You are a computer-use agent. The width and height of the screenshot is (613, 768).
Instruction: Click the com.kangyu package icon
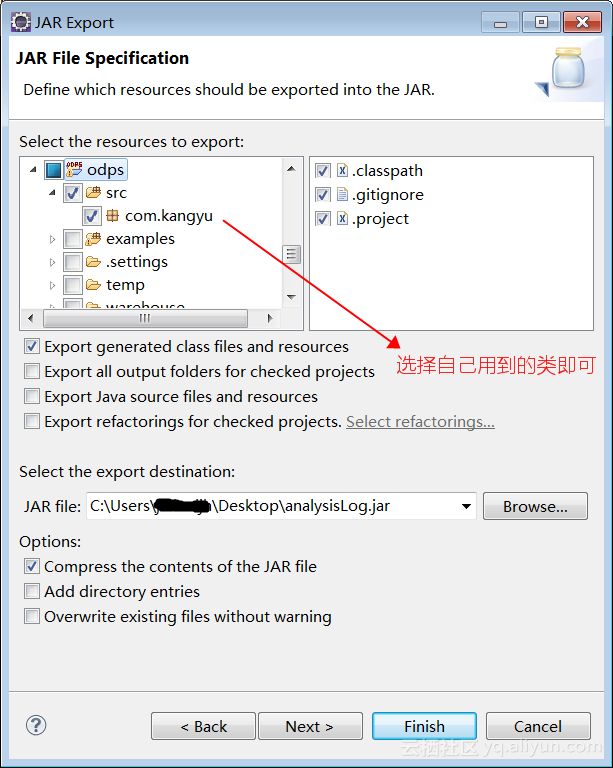[x=113, y=215]
